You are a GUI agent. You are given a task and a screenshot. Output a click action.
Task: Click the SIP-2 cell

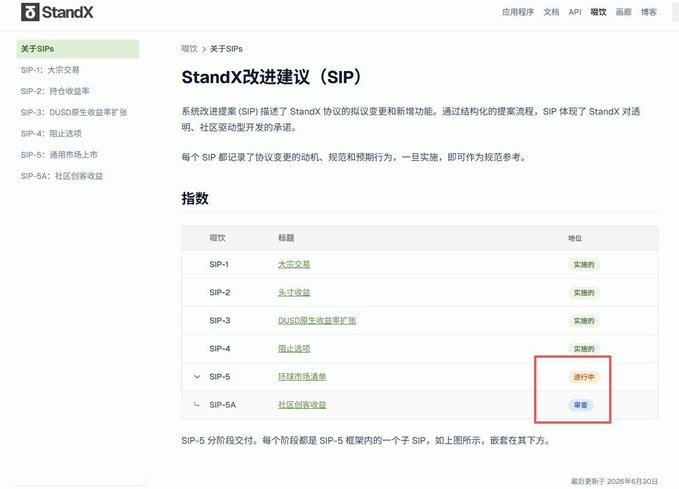[x=220, y=292]
